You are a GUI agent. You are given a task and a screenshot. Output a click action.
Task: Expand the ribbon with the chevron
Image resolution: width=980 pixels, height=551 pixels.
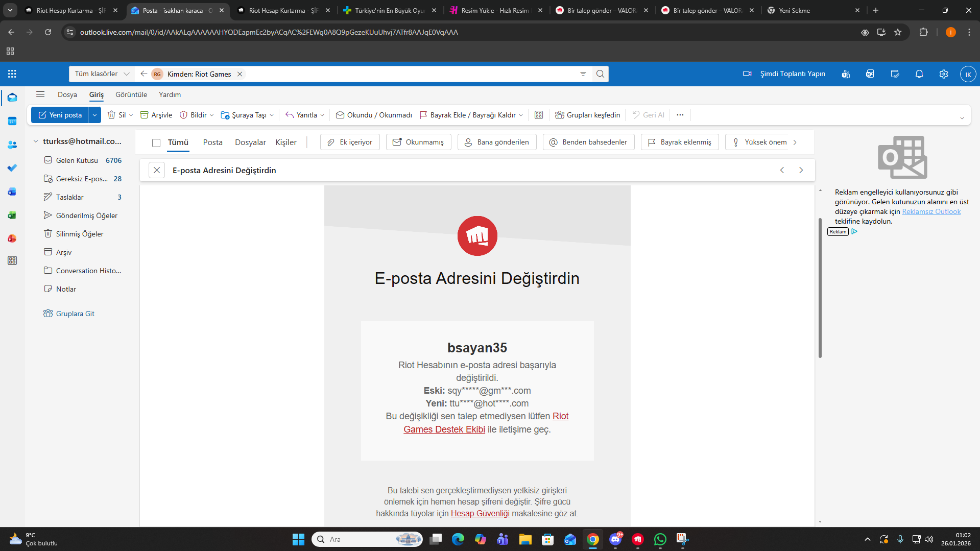pyautogui.click(x=962, y=118)
